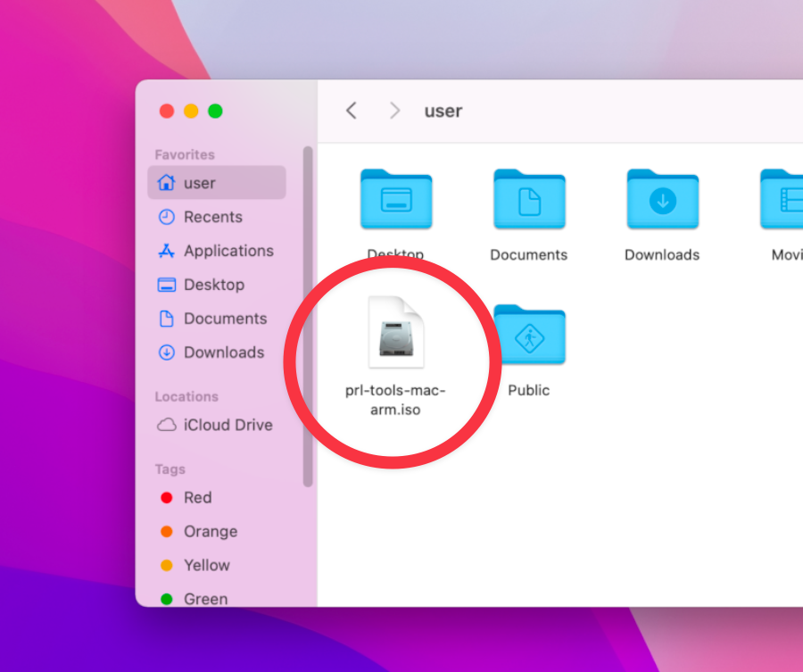Filter by Green tag
Screen dimensions: 803x672
click(204, 599)
